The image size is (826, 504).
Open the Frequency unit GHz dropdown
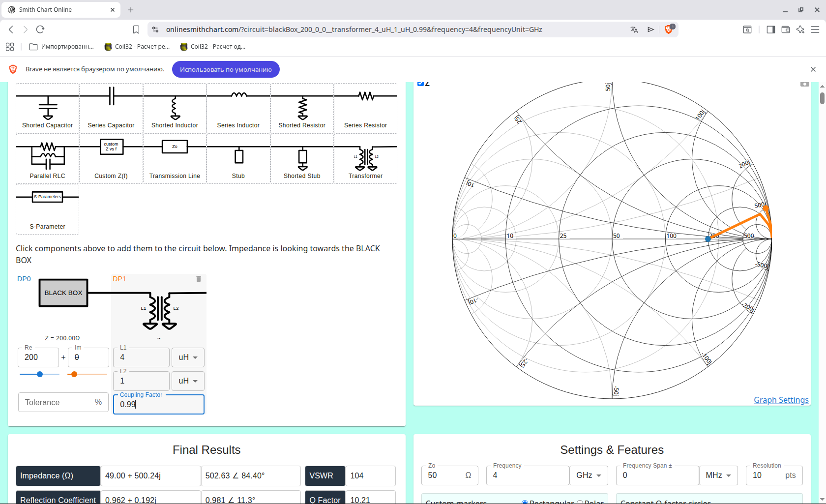[x=589, y=475]
